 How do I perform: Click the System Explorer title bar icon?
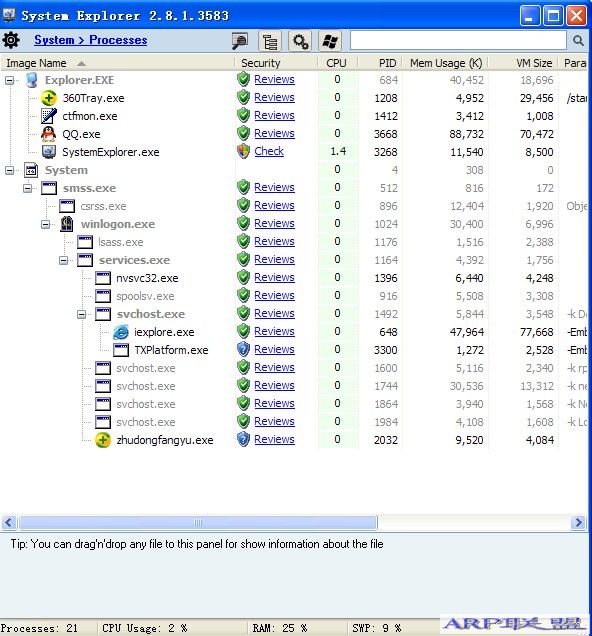[9, 15]
